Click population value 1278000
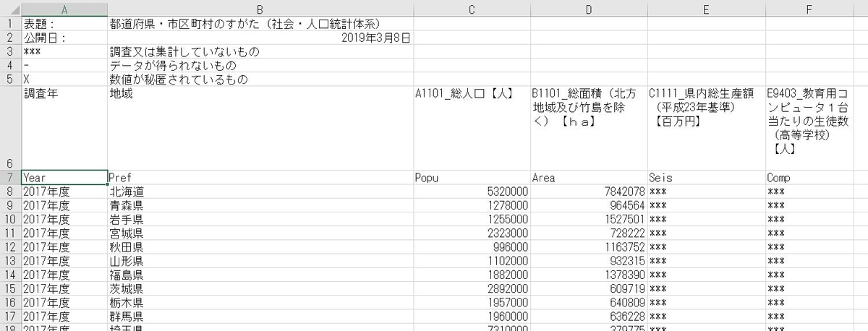This screenshot has width=868, height=331. tap(472, 206)
